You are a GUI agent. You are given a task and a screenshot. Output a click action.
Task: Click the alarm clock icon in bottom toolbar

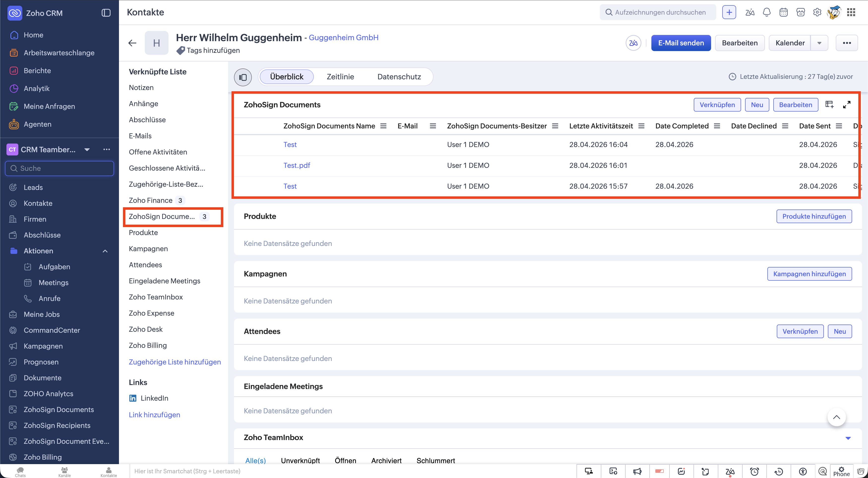754,471
